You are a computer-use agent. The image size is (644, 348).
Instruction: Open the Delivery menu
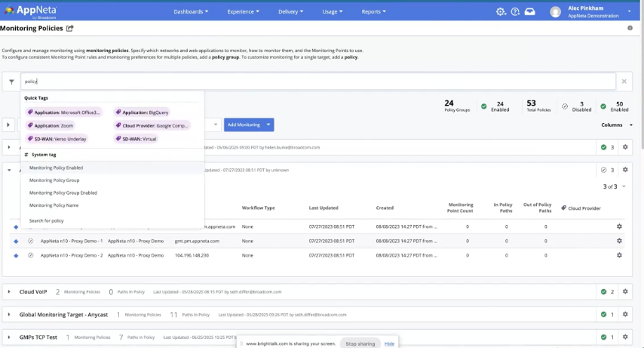pyautogui.click(x=290, y=12)
